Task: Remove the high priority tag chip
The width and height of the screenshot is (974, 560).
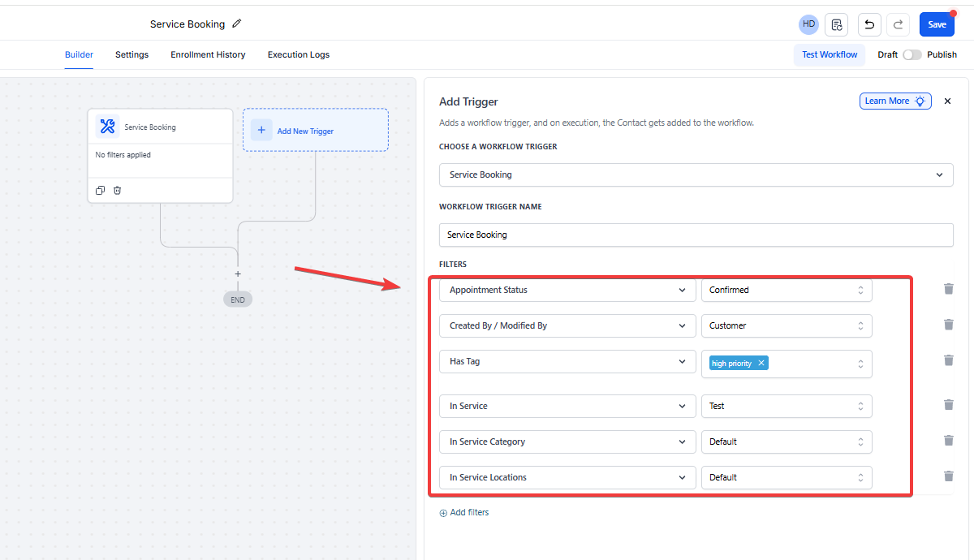Action: (761, 364)
